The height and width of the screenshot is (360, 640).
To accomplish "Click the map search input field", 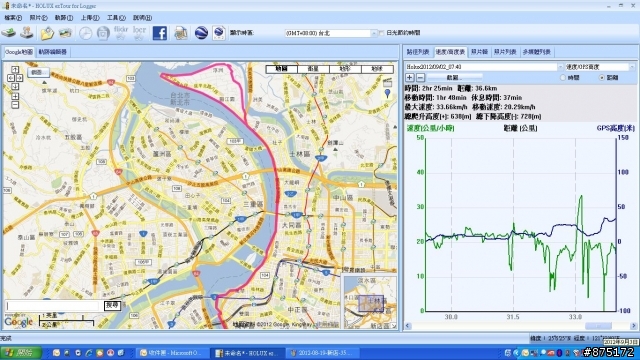I will pos(53,305).
